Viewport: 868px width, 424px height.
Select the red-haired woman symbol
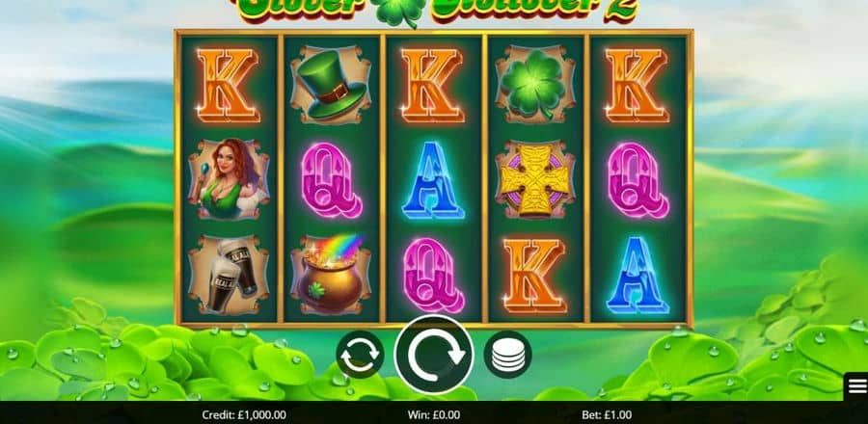(229, 179)
